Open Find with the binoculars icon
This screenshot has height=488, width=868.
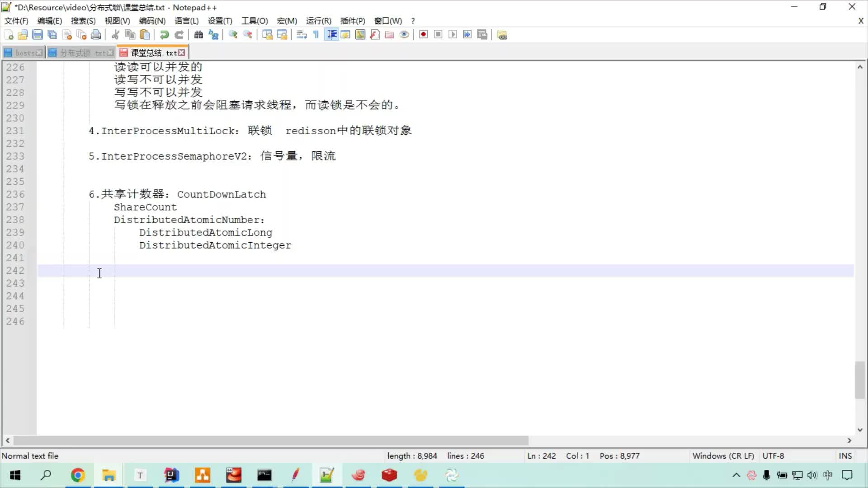pyautogui.click(x=198, y=35)
